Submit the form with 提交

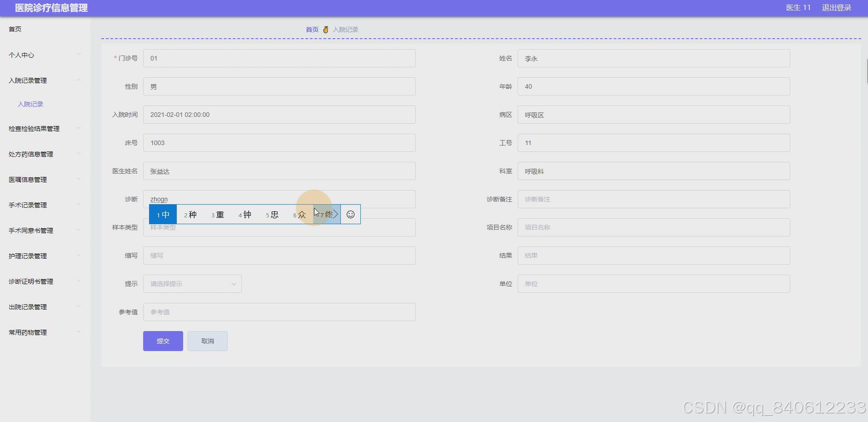point(163,341)
